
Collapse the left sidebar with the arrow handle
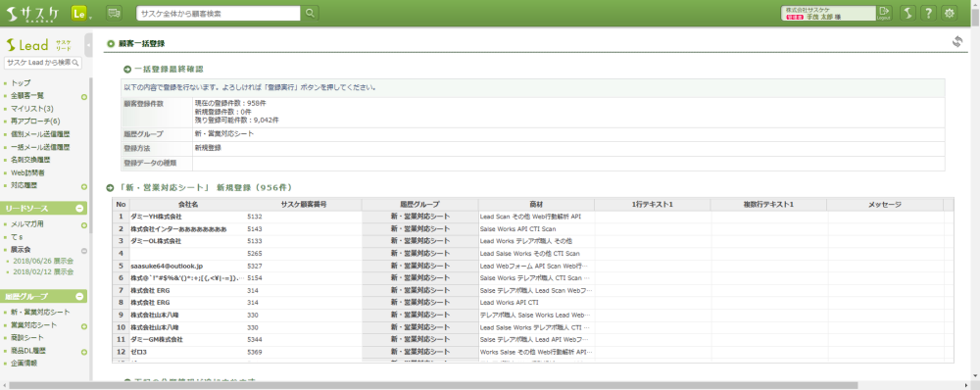89,45
